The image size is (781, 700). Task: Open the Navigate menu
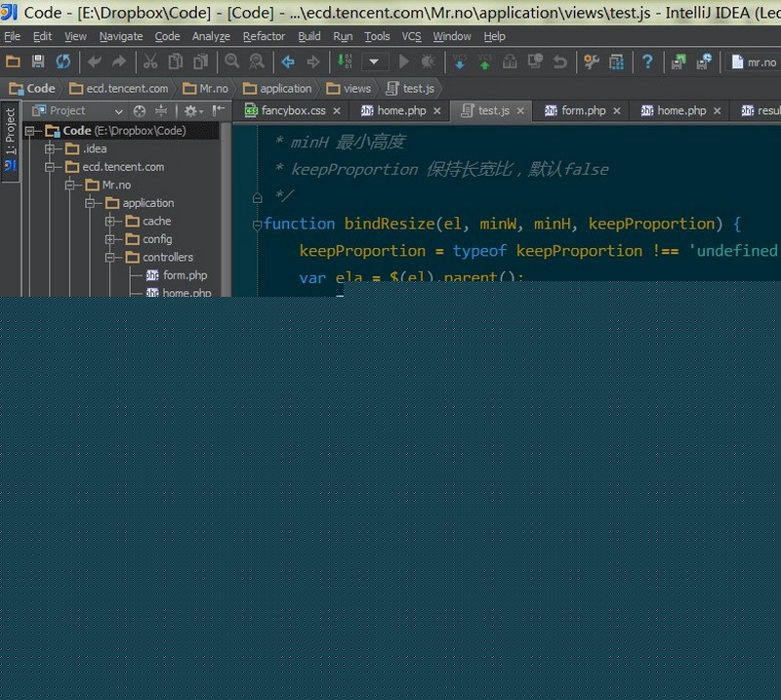121,36
